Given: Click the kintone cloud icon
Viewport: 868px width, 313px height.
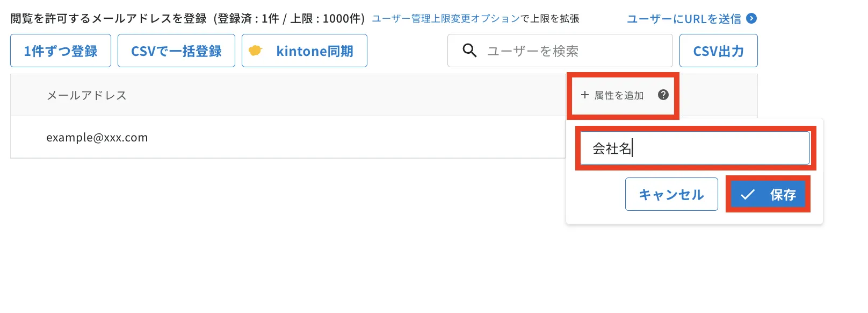Looking at the screenshot, I should pyautogui.click(x=255, y=51).
